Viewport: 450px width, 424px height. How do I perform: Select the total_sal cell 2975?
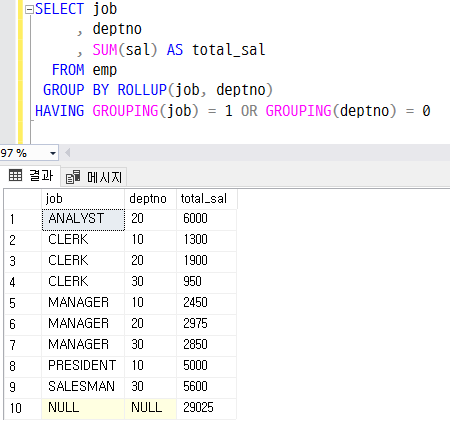tap(206, 324)
